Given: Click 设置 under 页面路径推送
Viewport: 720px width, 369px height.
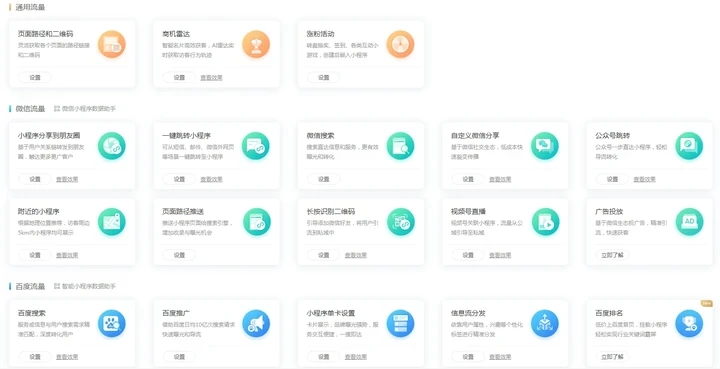Looking at the screenshot, I should (x=179, y=255).
